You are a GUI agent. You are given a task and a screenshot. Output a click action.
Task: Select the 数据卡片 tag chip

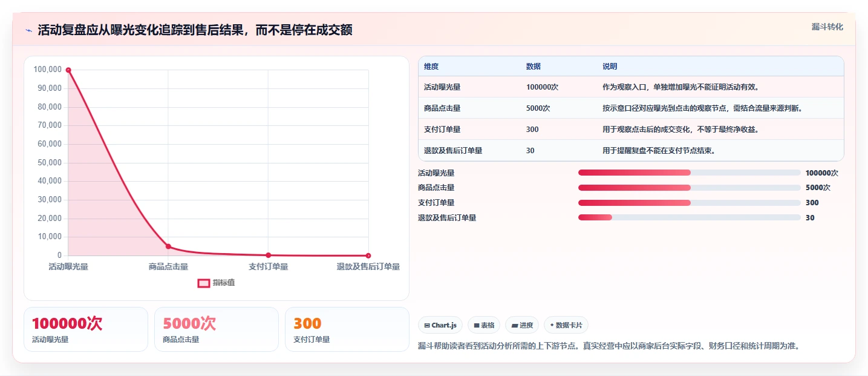[x=566, y=325]
